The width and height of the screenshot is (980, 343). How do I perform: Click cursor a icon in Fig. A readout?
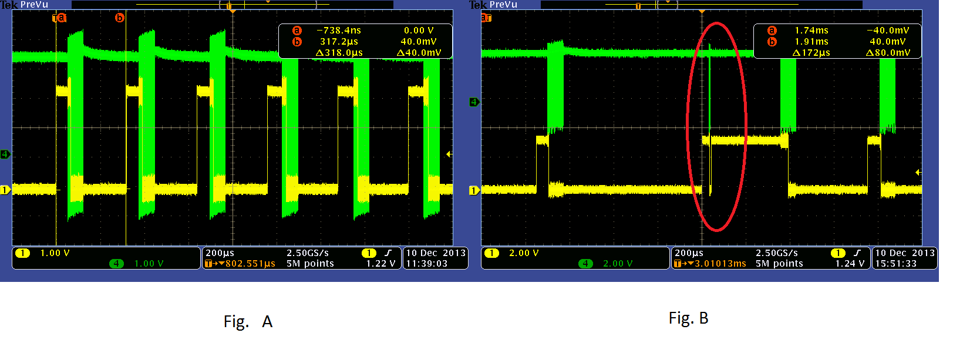point(297,31)
